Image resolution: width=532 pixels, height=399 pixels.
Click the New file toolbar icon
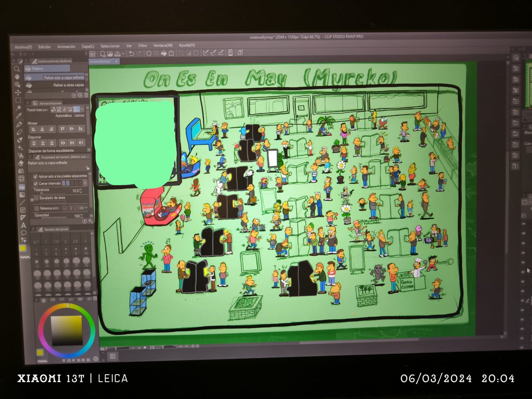(x=102, y=54)
